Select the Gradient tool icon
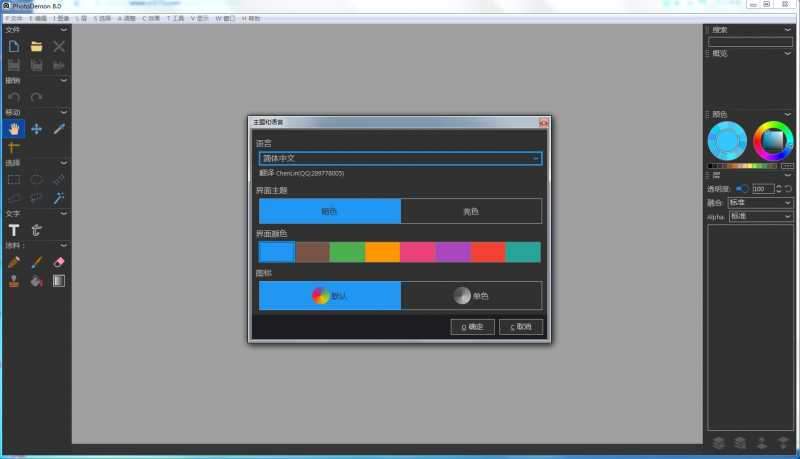Image resolution: width=800 pixels, height=459 pixels. [58, 281]
